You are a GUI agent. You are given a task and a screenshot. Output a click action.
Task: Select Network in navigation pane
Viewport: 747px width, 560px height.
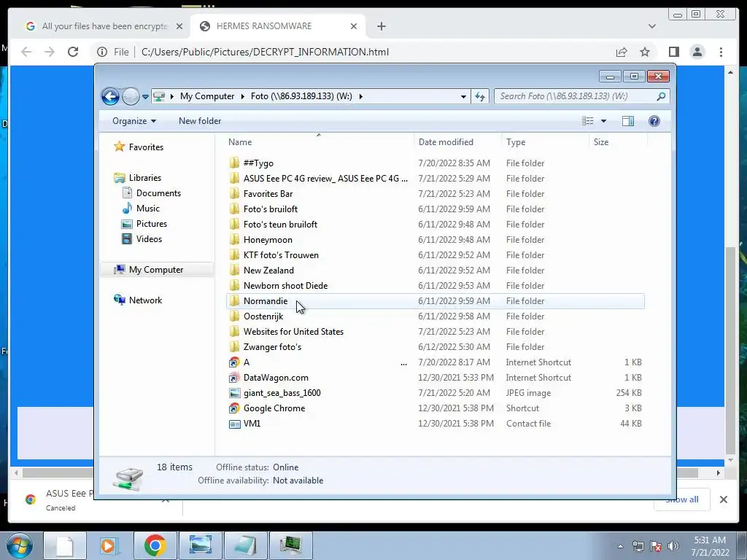point(138,300)
